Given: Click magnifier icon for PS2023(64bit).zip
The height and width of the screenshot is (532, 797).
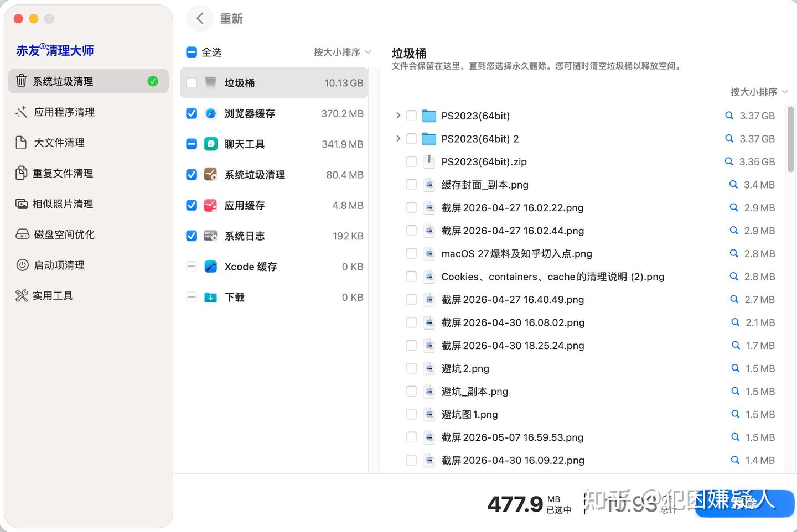Looking at the screenshot, I should 729,161.
